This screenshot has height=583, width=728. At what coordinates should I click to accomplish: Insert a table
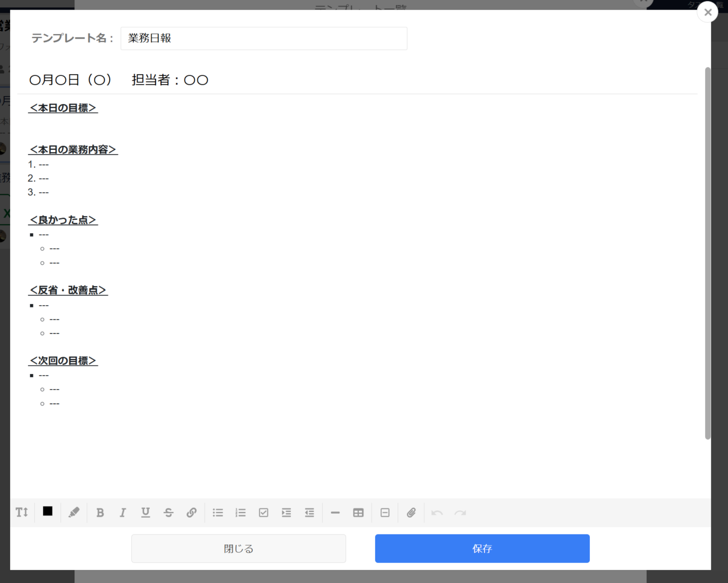pos(358,513)
